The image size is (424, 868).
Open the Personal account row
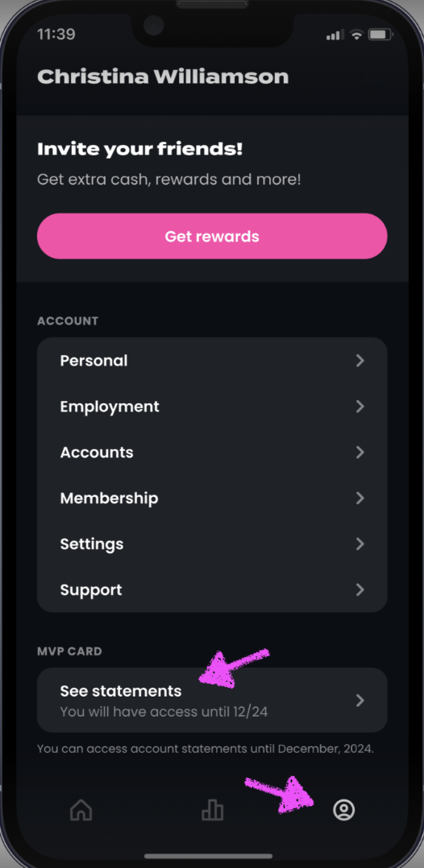point(212,361)
